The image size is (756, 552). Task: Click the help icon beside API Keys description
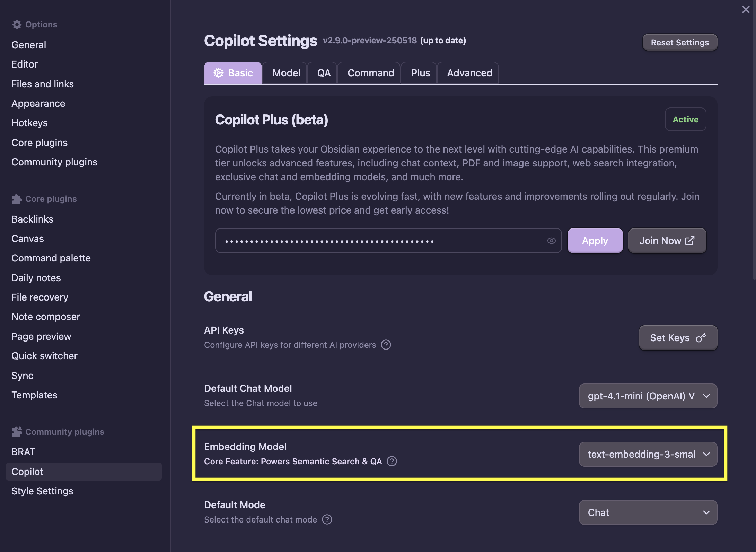coord(386,345)
